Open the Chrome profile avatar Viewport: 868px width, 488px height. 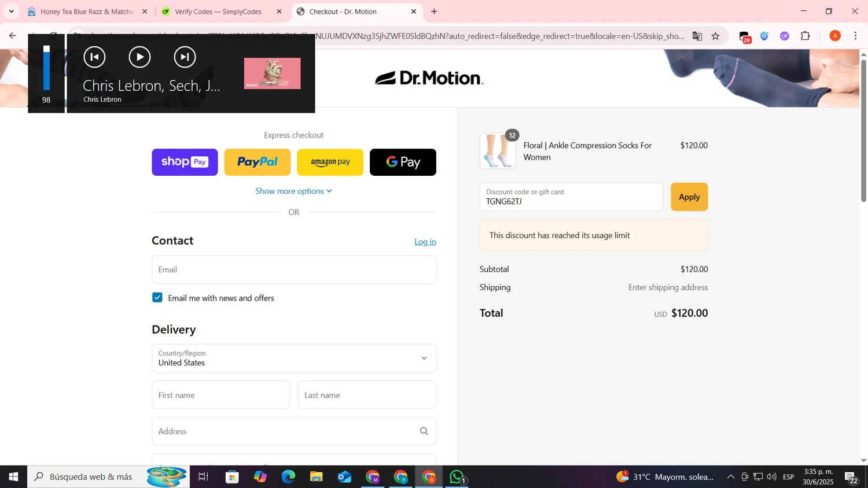tap(835, 36)
